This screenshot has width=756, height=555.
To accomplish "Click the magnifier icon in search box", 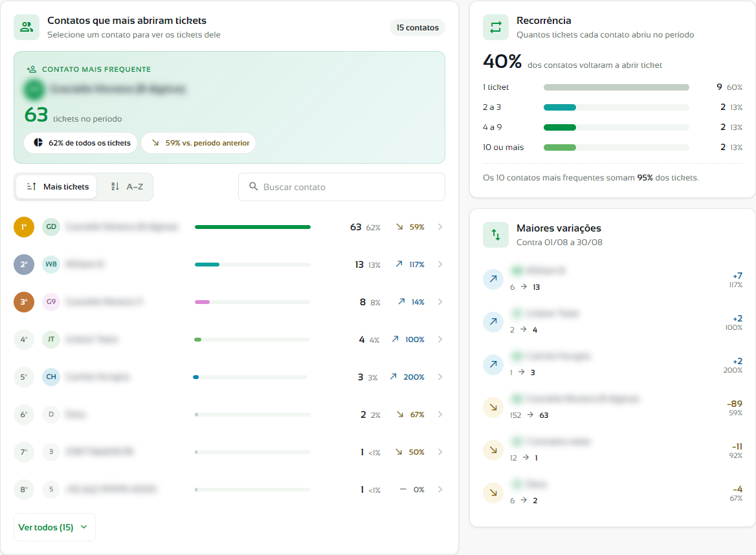I will pos(253,186).
